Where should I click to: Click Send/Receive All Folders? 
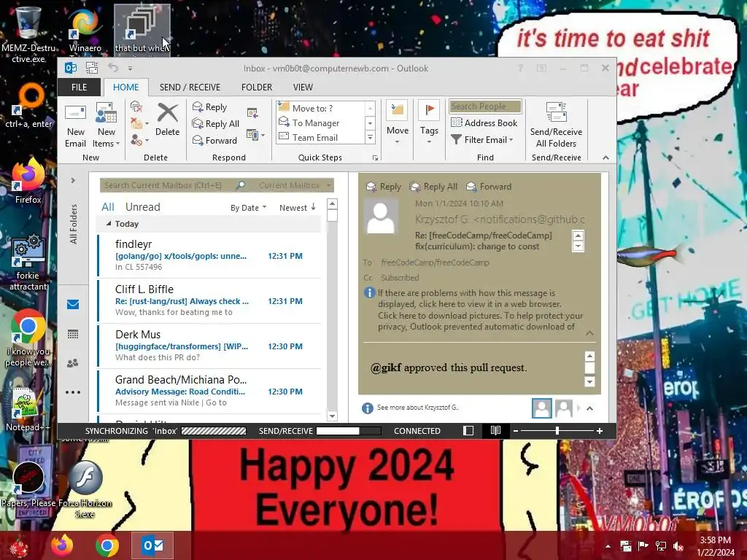pyautogui.click(x=556, y=125)
